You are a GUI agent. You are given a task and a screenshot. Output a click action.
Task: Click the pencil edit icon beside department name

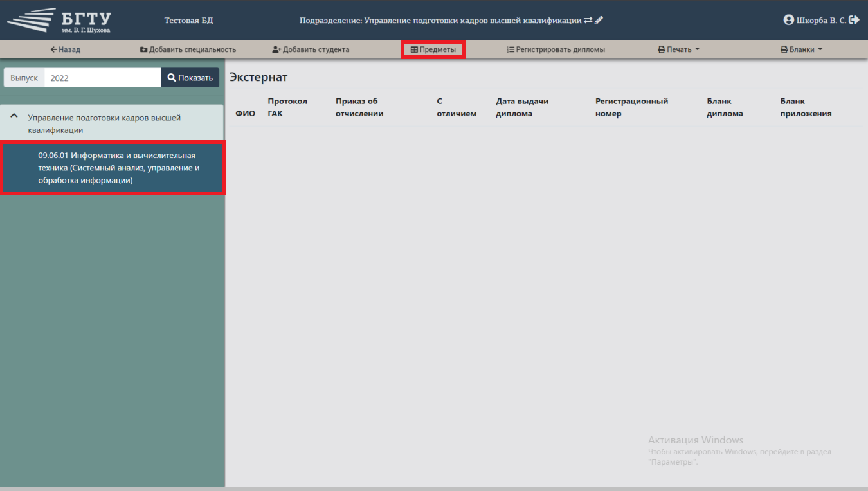click(x=599, y=21)
